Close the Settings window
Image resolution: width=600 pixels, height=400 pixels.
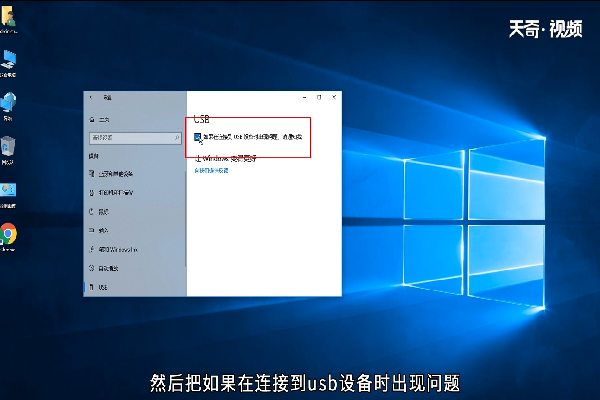334,98
